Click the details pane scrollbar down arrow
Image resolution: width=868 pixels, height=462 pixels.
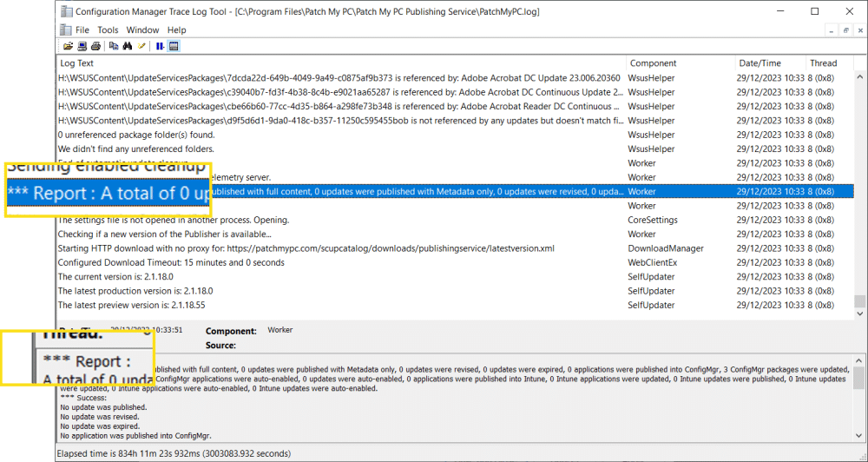coord(859,435)
